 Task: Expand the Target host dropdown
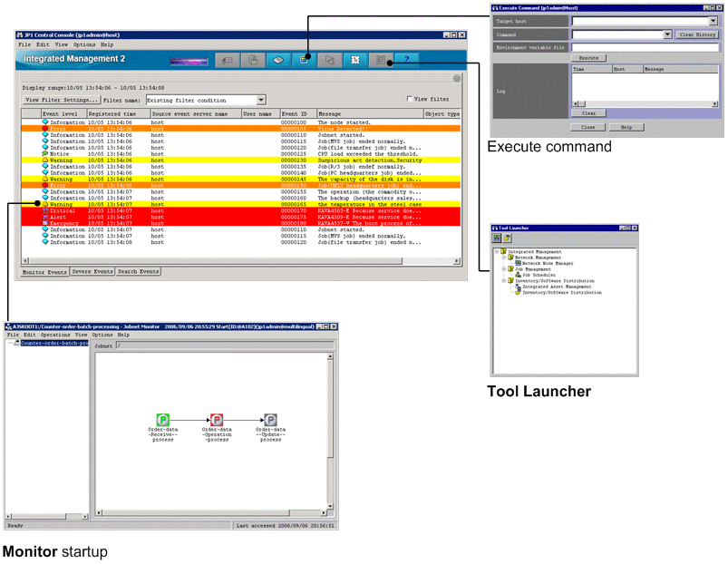click(713, 20)
